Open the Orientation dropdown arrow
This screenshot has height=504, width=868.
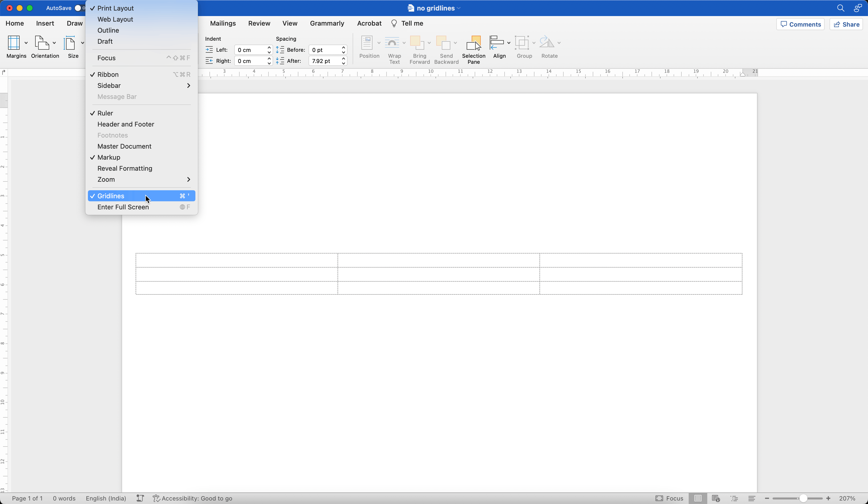point(54,43)
